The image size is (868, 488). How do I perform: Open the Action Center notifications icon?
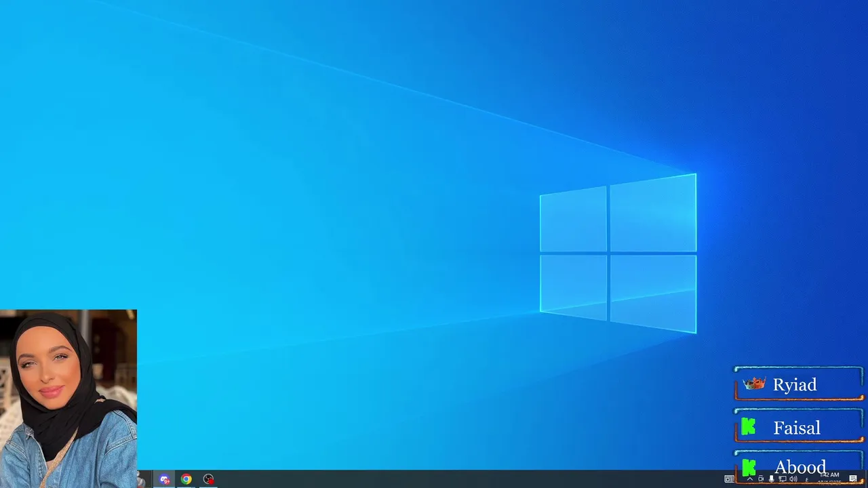(x=853, y=479)
